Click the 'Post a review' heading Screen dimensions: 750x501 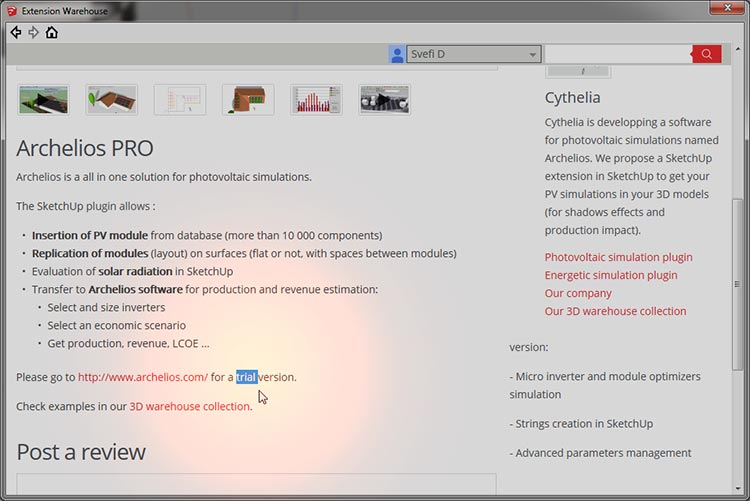(x=81, y=452)
